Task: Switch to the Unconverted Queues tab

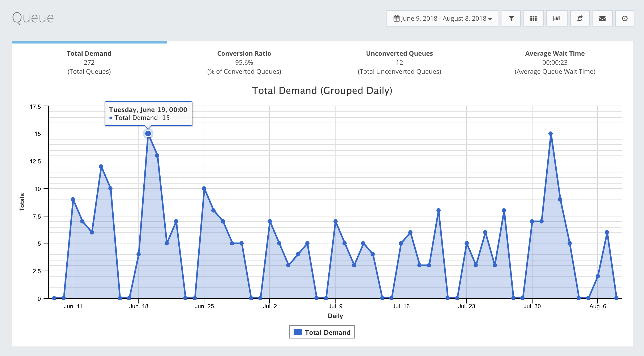Action: 399,62
